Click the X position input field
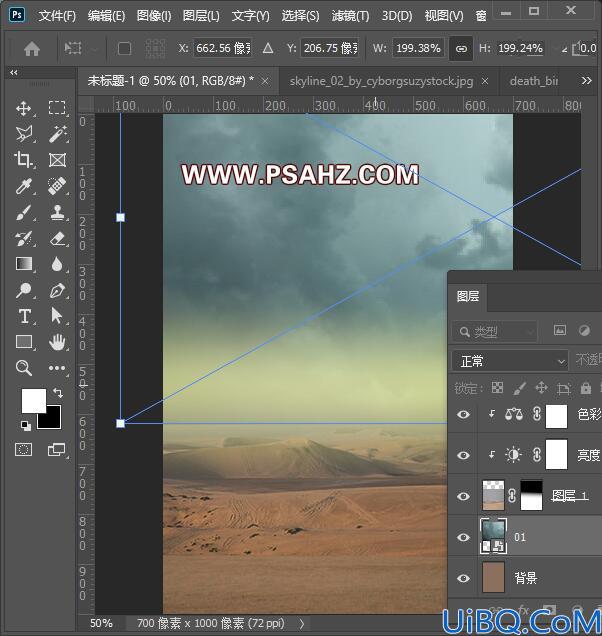Screen dimensions: 602x636 pos(223,49)
